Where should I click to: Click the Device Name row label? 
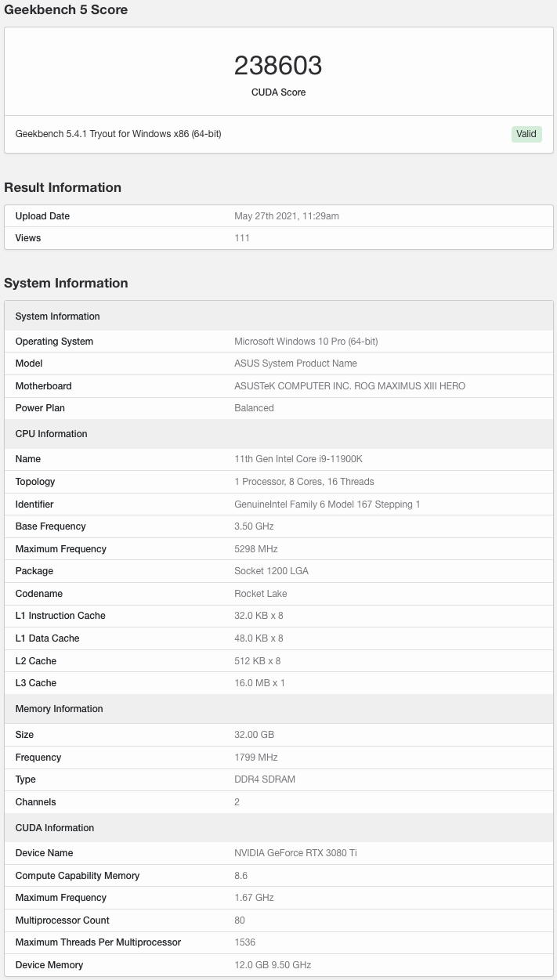point(45,853)
